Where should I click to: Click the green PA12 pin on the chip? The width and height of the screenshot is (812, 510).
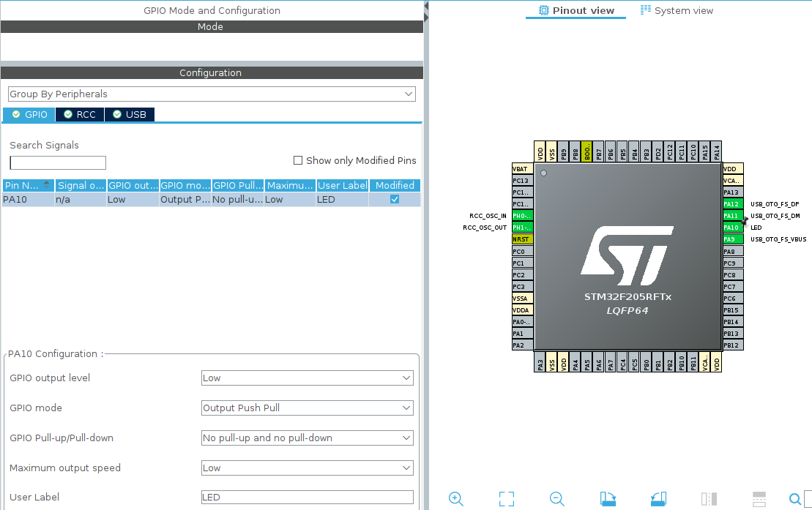point(732,204)
